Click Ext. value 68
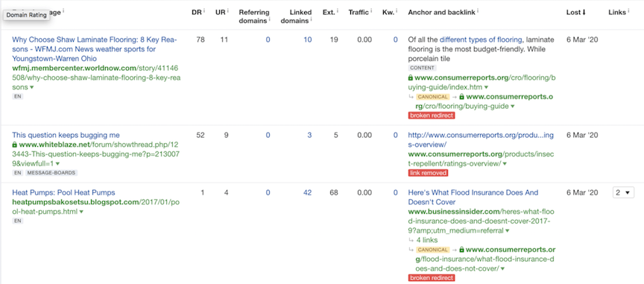This screenshot has height=284, width=644. pyautogui.click(x=335, y=192)
